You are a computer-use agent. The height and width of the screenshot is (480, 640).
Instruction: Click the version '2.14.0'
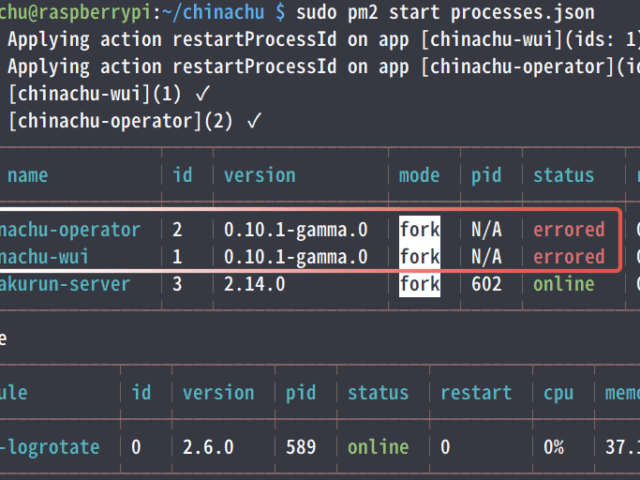255,284
